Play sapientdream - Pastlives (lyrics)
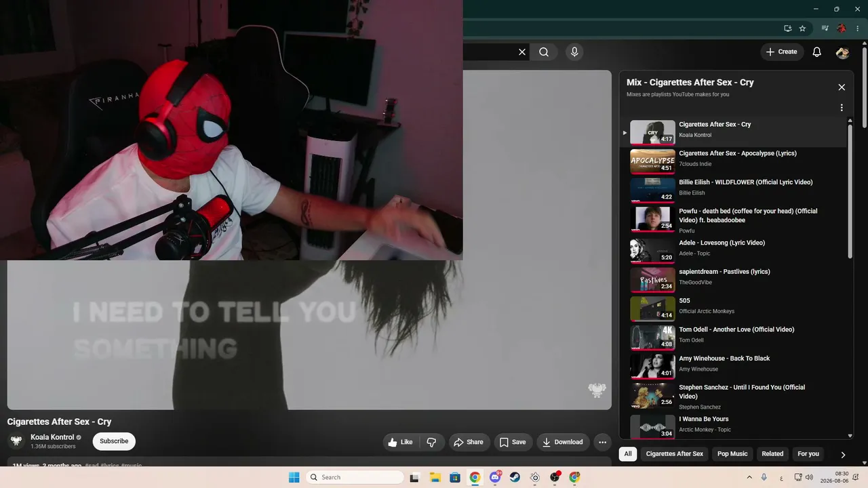Screen dimensions: 868x488 tap(734, 280)
